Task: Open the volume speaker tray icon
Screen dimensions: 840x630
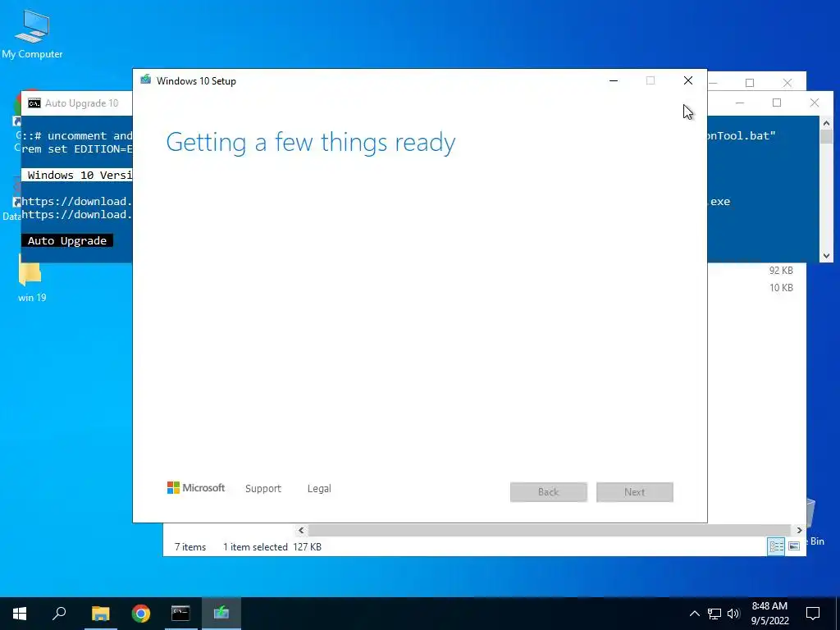Action: tap(733, 614)
